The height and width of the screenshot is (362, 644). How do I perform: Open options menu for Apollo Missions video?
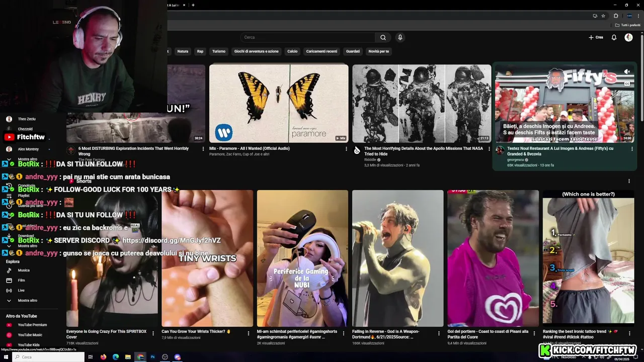pyautogui.click(x=489, y=149)
